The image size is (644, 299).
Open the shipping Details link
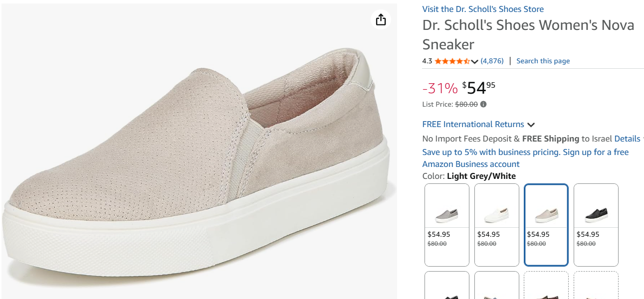[627, 139]
